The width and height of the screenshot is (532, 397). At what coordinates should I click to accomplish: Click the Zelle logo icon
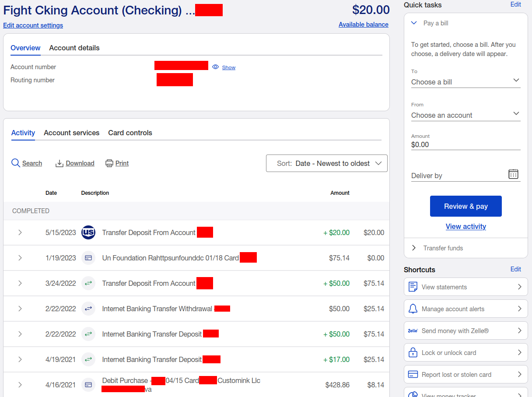[x=413, y=331]
